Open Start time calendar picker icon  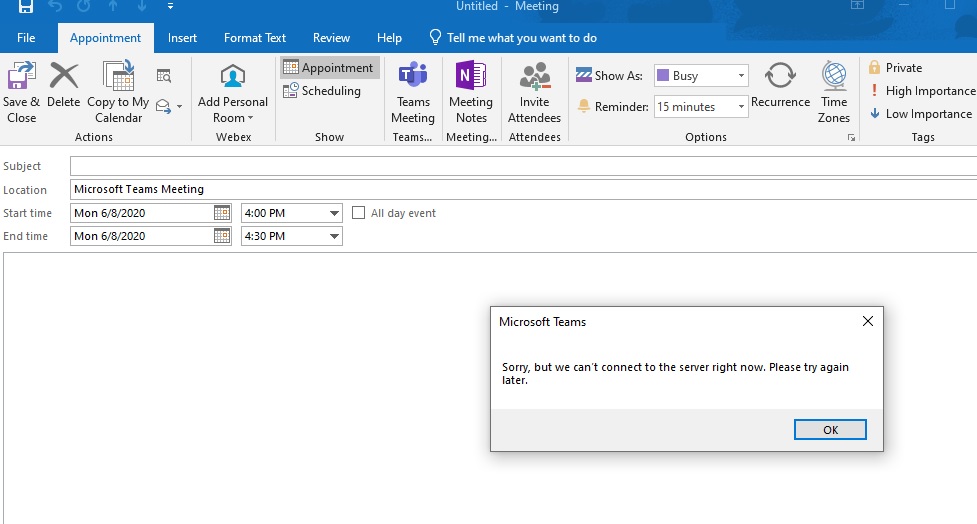(x=222, y=213)
